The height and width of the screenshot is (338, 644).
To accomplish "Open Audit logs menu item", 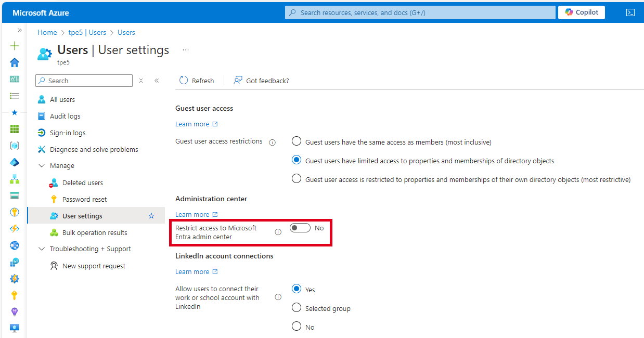I will click(65, 116).
